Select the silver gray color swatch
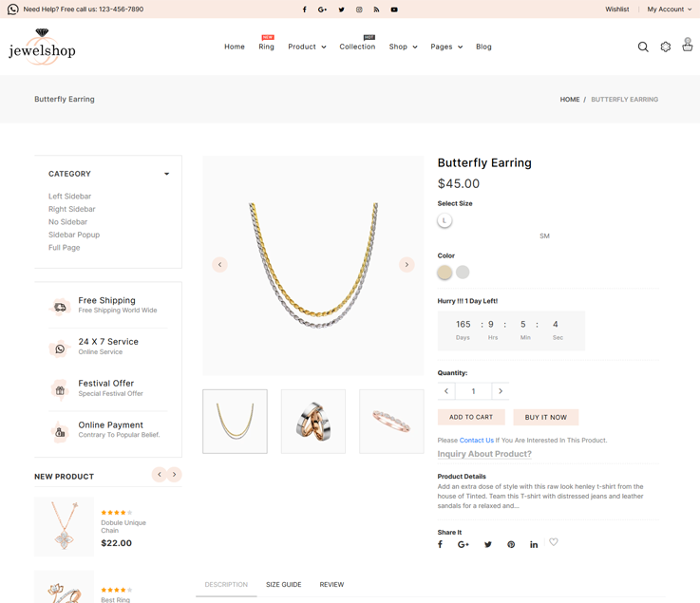700x603 pixels. pyautogui.click(x=463, y=273)
